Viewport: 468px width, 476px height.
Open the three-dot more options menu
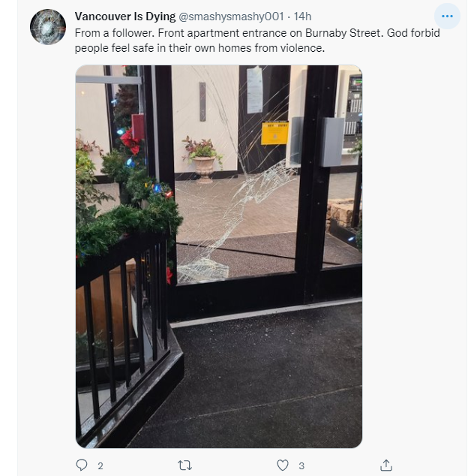pyautogui.click(x=447, y=16)
